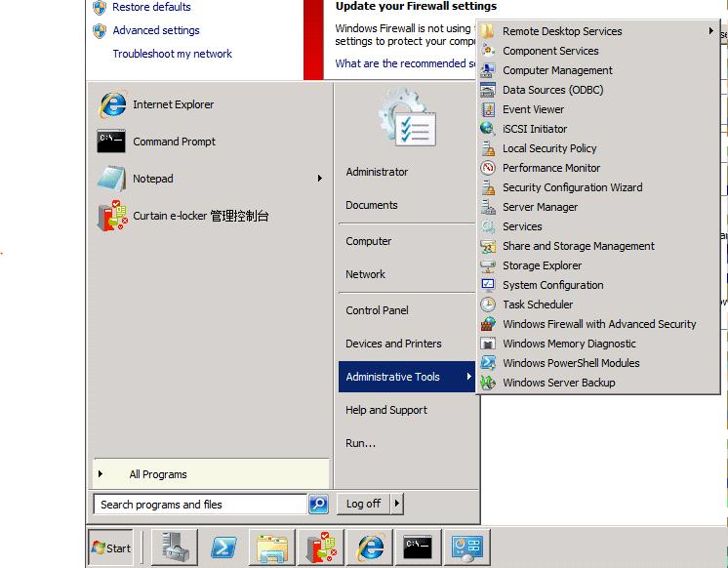Viewport: 728px width, 568px height.
Task: Click the Log off button
Action: [364, 504]
